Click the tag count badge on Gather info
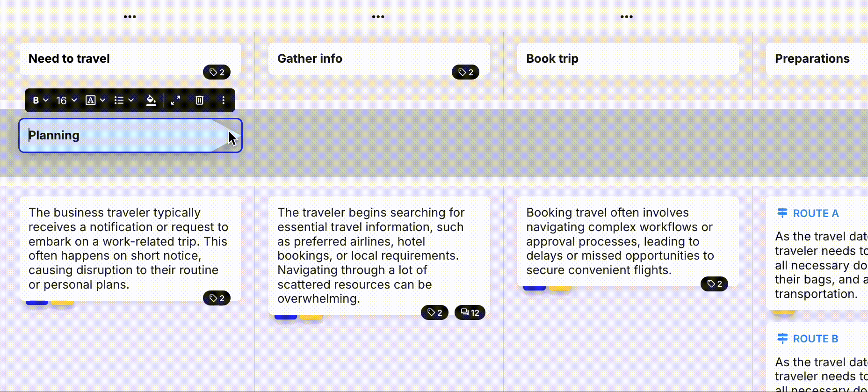Image resolution: width=868 pixels, height=392 pixels. [465, 72]
